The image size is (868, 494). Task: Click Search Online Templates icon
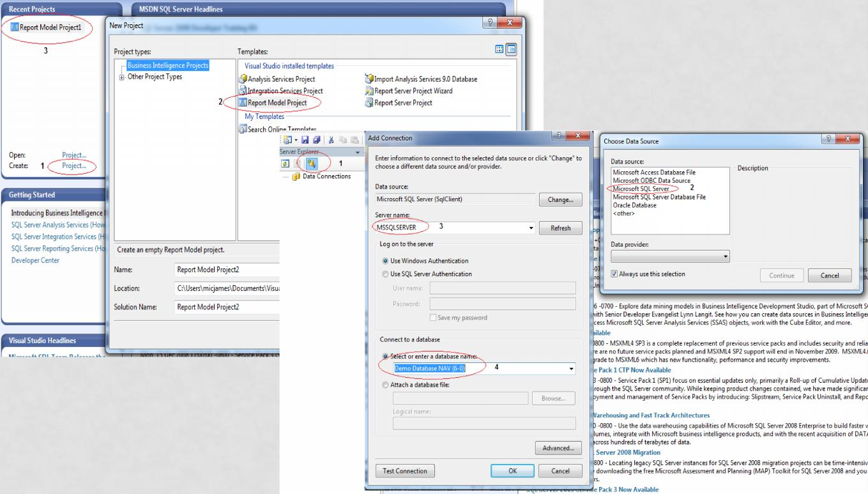[243, 130]
